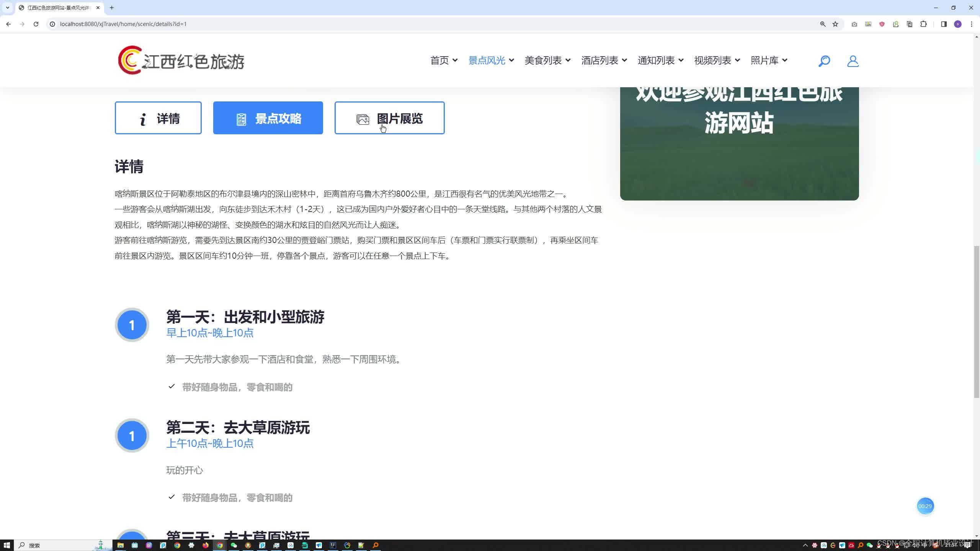Open the user account icon
The width and height of the screenshot is (980, 551).
tap(853, 61)
